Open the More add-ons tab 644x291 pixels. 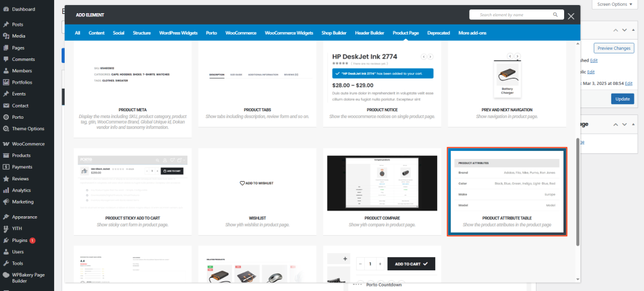[x=472, y=33]
